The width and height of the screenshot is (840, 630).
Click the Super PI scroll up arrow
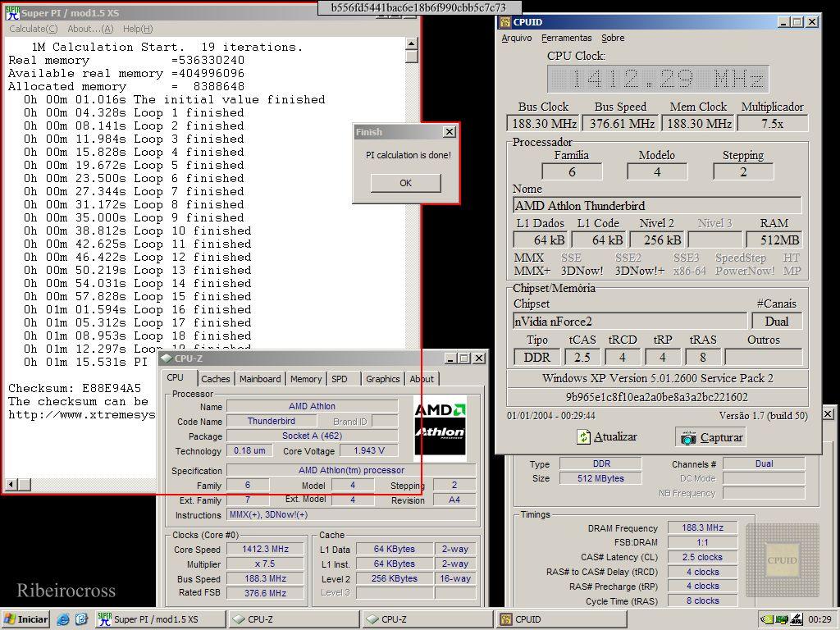coord(412,43)
